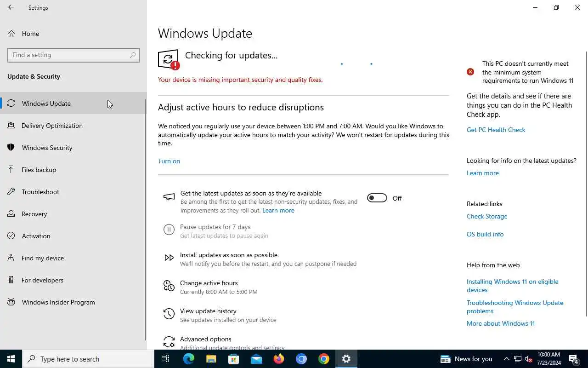Launch Google Chrome from the taskbar

pos(324,359)
